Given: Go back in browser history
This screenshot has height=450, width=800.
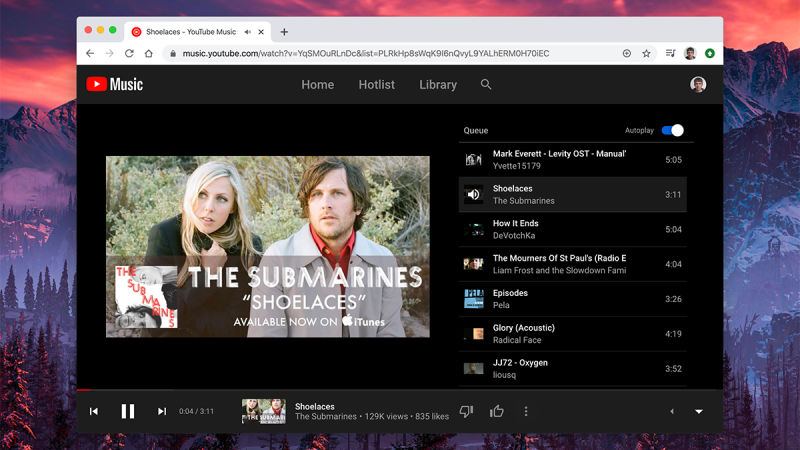Looking at the screenshot, I should pos(90,53).
